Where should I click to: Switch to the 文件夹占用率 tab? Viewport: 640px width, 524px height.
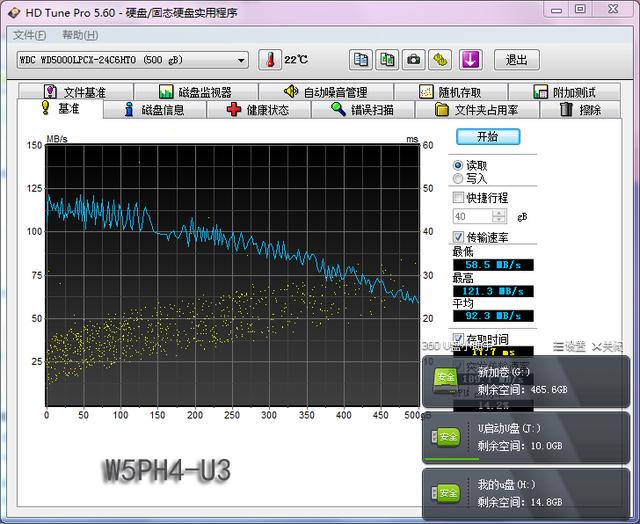pyautogui.click(x=477, y=110)
